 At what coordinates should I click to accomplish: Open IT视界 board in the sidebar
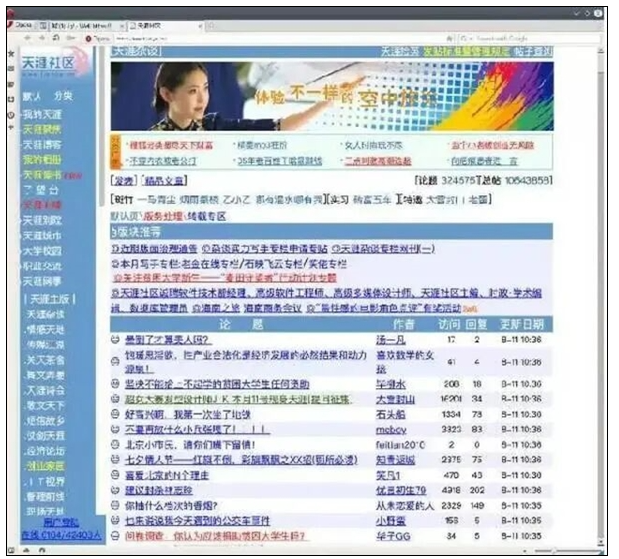click(45, 481)
